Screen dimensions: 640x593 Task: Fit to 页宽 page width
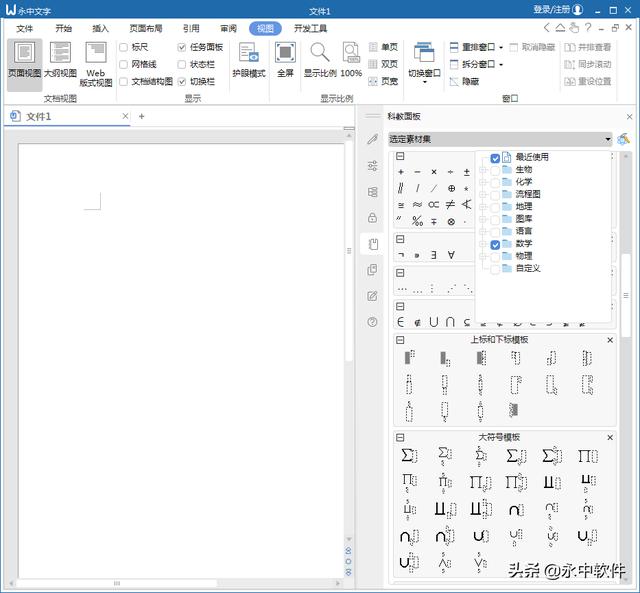point(383,81)
